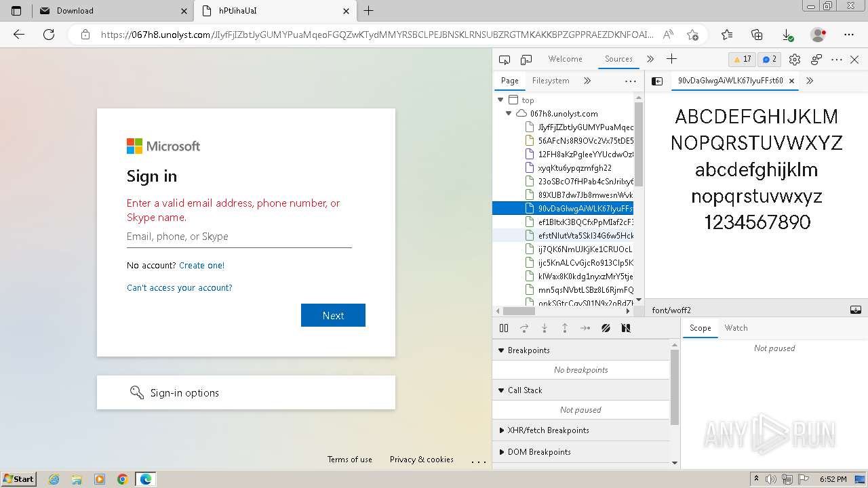Show more open file tabs chevron
868x488 pixels.
point(810,81)
